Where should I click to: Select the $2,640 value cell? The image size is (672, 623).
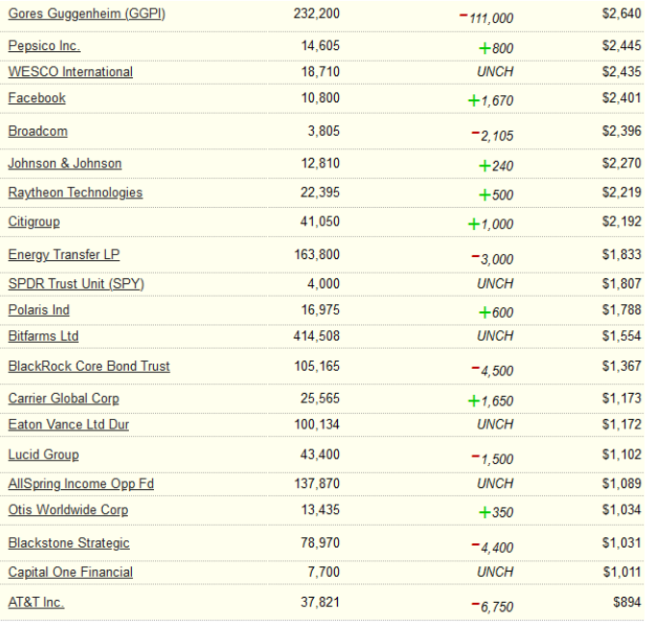tap(621, 13)
